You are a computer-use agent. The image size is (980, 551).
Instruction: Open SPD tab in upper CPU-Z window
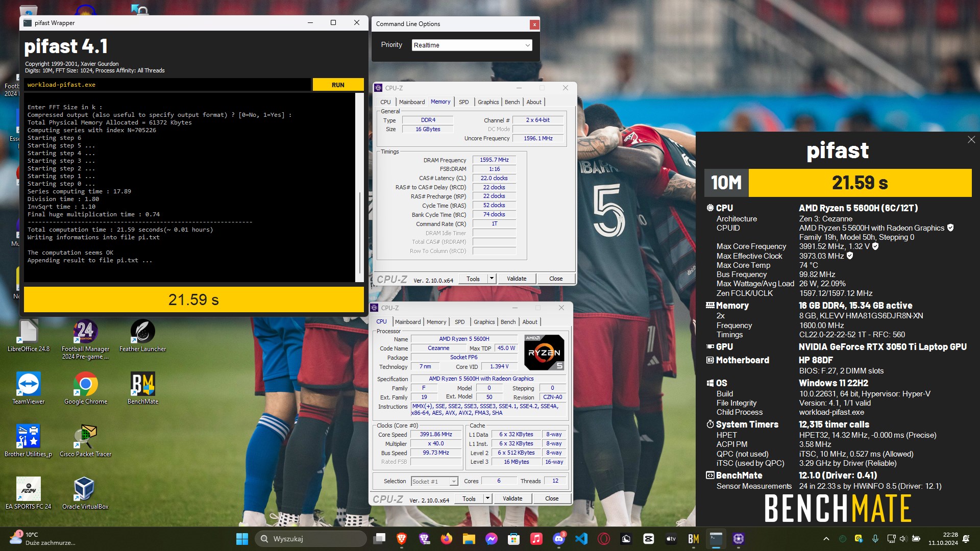pyautogui.click(x=463, y=102)
